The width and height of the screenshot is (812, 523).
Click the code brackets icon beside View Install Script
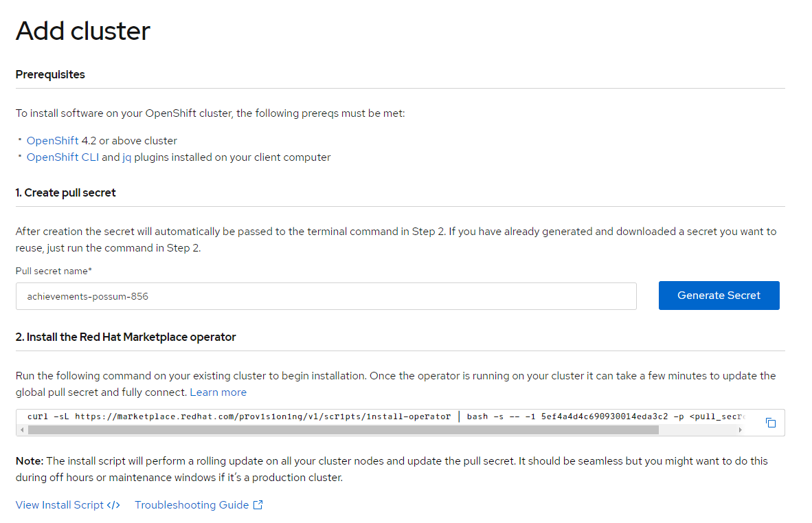tap(114, 505)
